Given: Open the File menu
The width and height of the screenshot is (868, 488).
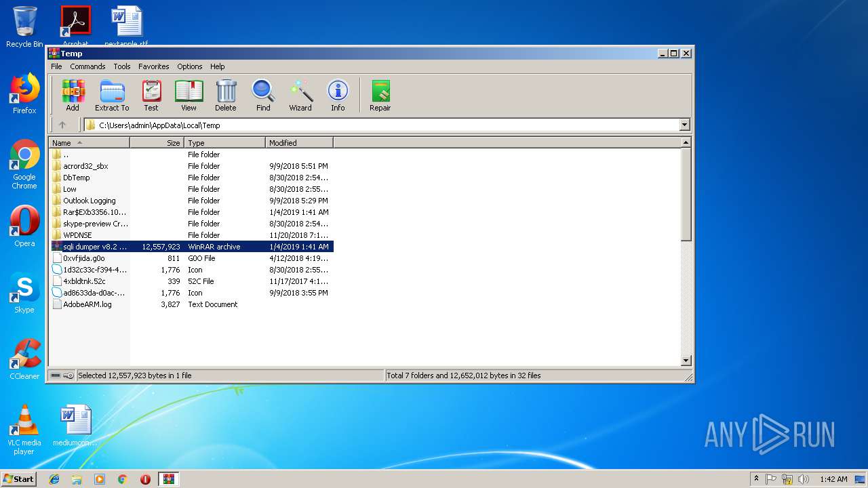Looking at the screenshot, I should click(56, 66).
